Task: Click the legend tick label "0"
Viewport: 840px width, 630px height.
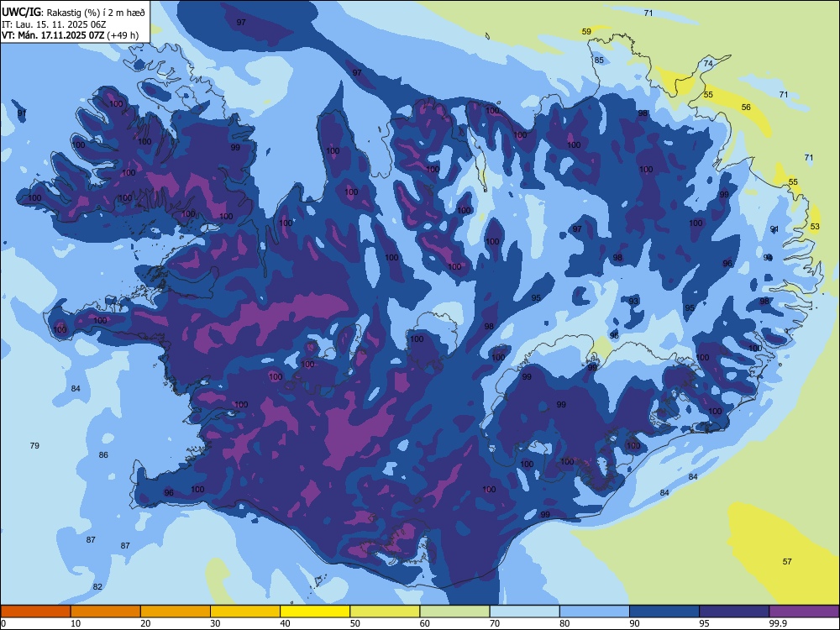Action: tap(3, 623)
